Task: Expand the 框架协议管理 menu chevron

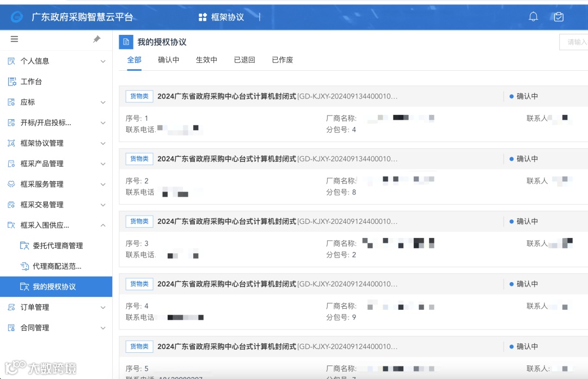Action: pos(103,143)
